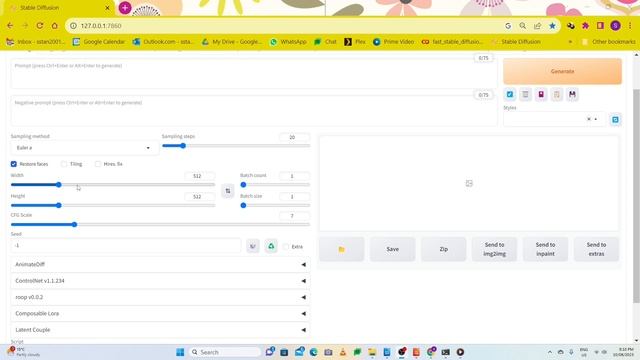Adjust the CFG Scale slider
640x360 pixels.
[x=160, y=224]
